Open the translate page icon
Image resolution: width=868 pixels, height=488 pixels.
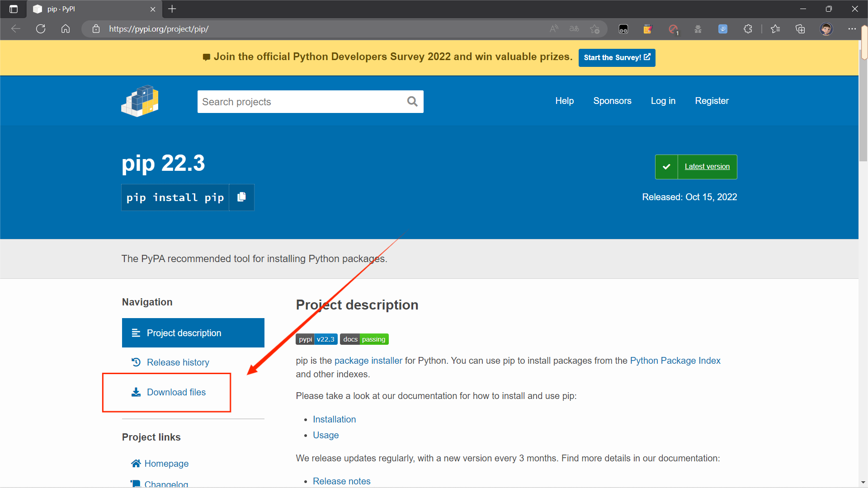[x=574, y=29]
